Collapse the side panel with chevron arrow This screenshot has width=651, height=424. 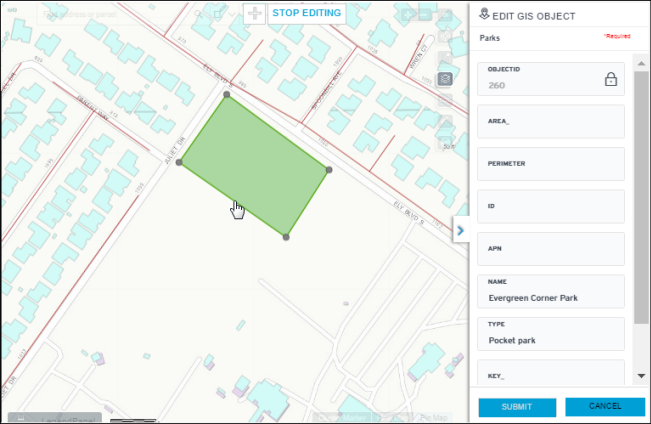click(460, 231)
